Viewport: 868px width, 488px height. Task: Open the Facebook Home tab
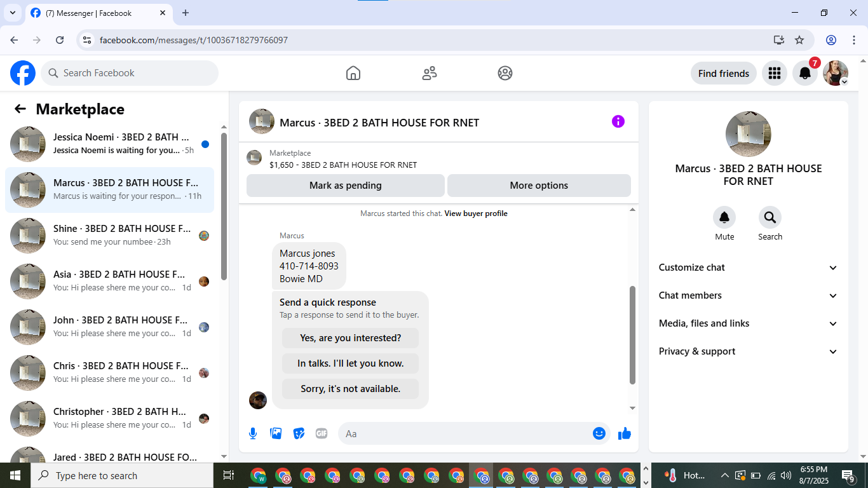tap(353, 73)
